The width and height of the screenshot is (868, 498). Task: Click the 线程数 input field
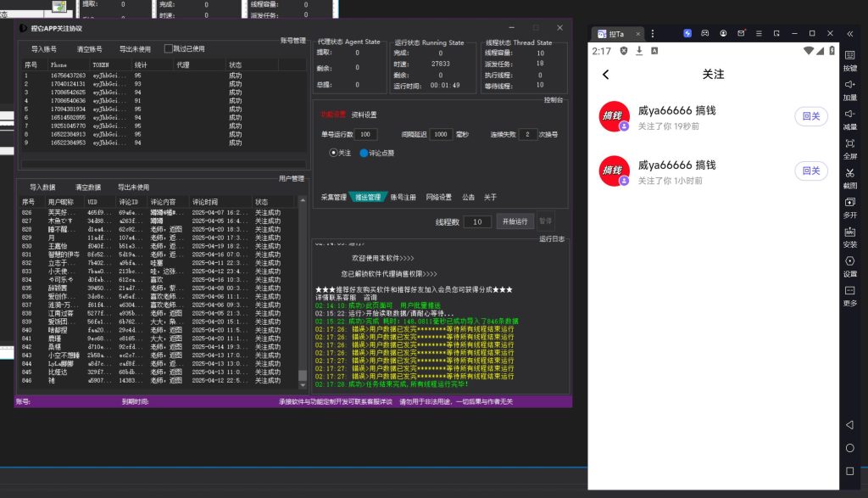[x=477, y=221]
